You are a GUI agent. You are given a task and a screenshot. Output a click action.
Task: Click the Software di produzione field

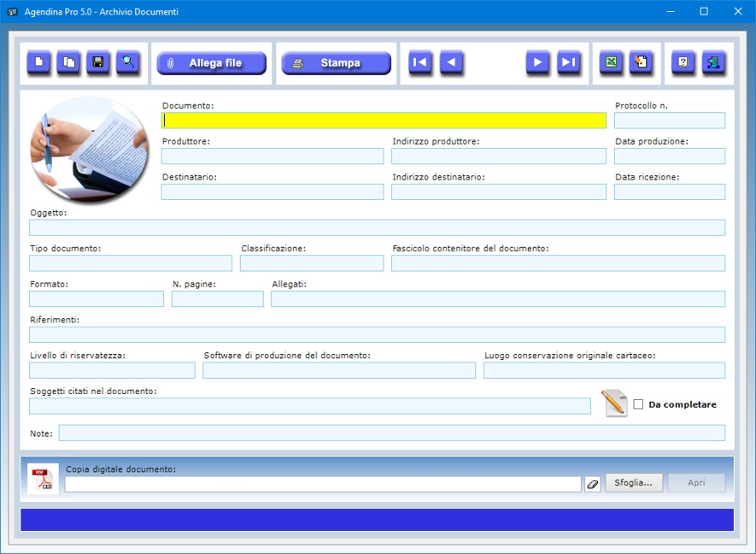tap(339, 370)
